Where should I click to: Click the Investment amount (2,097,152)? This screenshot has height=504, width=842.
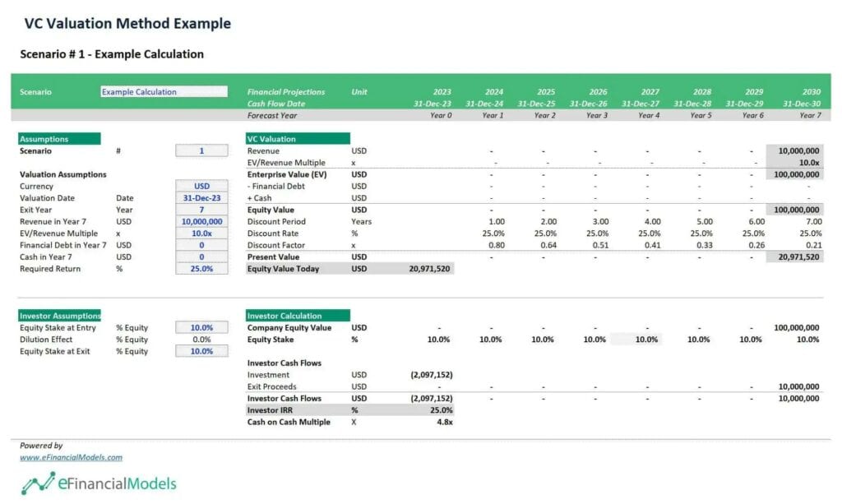click(431, 375)
